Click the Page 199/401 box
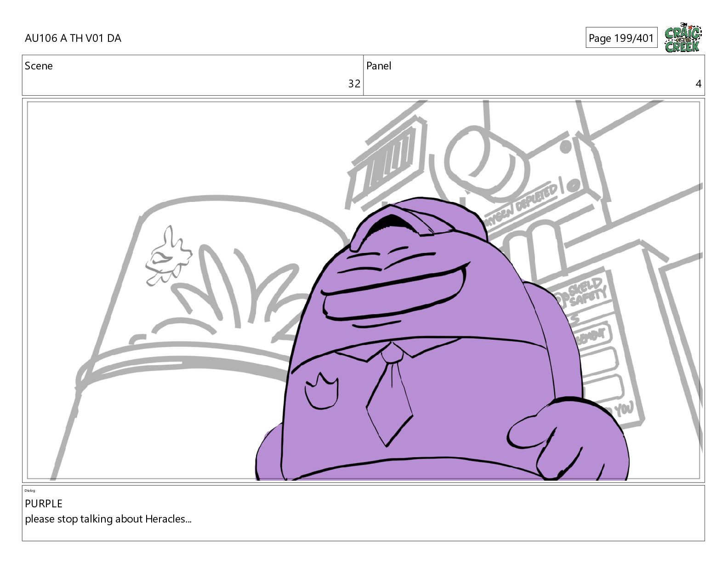This screenshot has width=728, height=563. tap(621, 38)
